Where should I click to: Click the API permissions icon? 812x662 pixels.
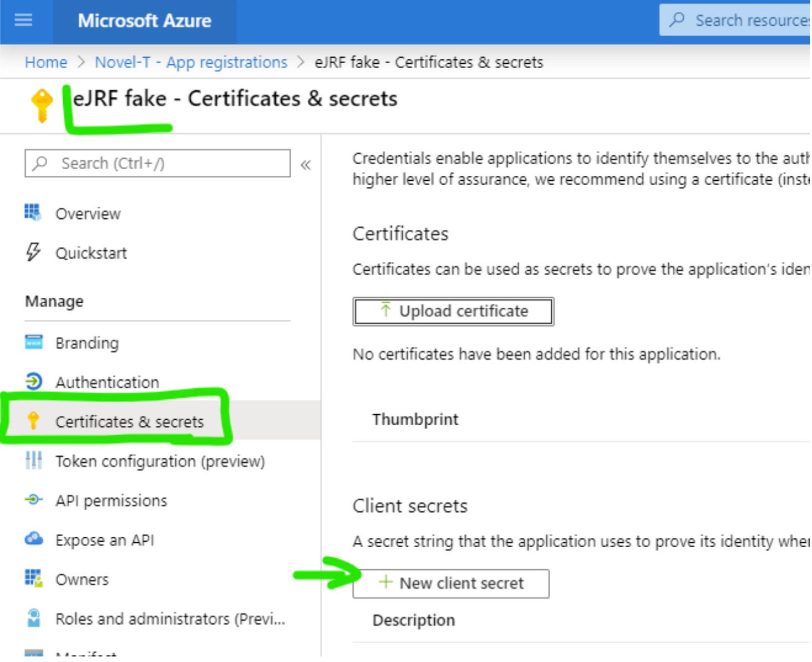click(x=34, y=500)
